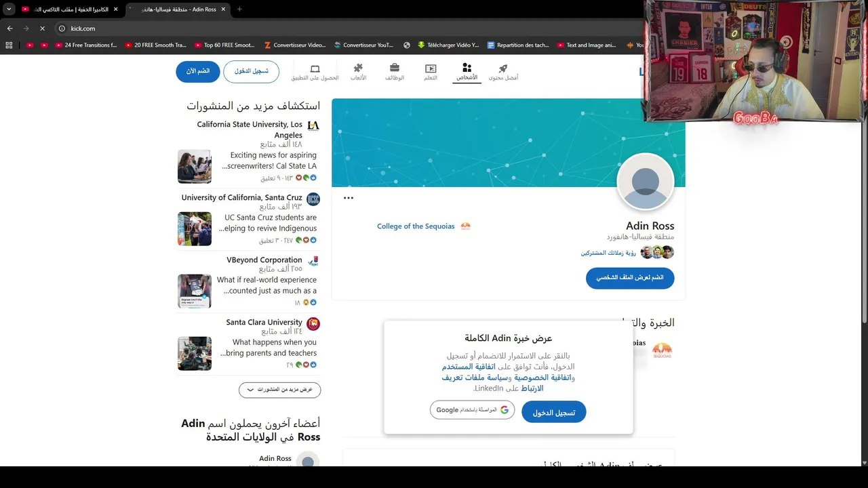The height and width of the screenshot is (488, 868).
Task: Click the outlined sign in button in header
Action: click(x=251, y=71)
